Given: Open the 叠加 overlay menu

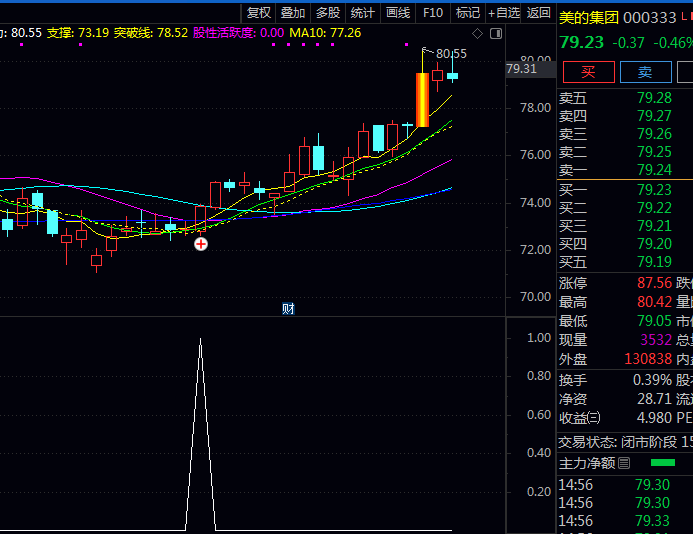Looking at the screenshot, I should 293,13.
